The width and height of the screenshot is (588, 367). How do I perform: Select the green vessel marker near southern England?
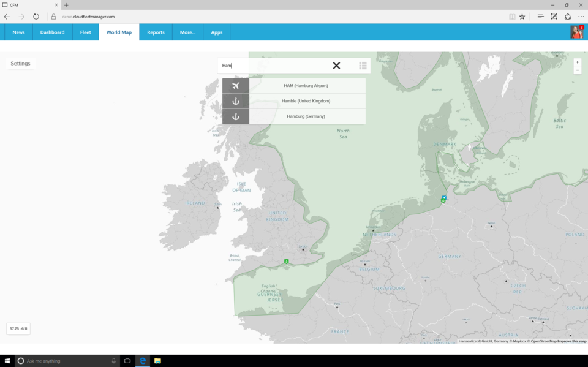click(x=286, y=262)
